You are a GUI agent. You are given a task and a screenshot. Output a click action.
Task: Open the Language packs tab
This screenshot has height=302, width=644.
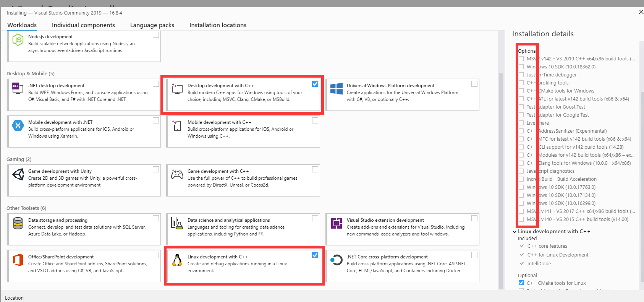(x=152, y=25)
